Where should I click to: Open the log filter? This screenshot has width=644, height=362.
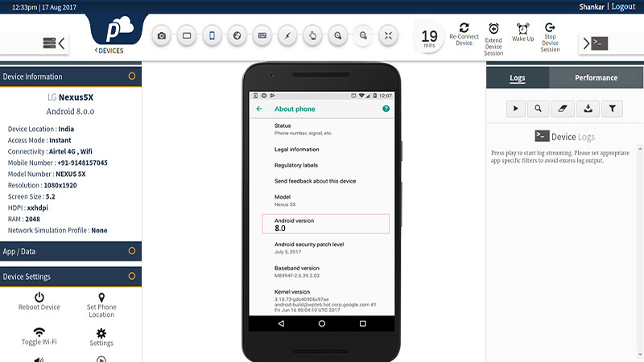tap(613, 109)
